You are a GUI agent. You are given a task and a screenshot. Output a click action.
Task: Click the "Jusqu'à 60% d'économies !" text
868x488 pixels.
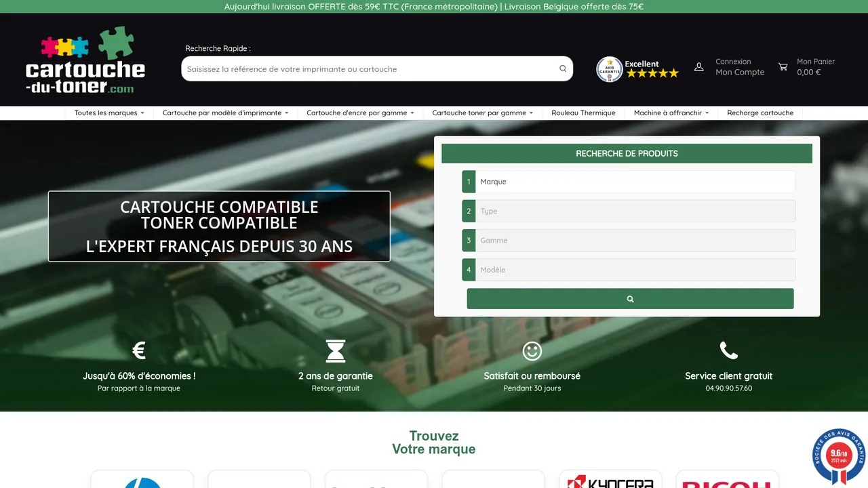[139, 375]
